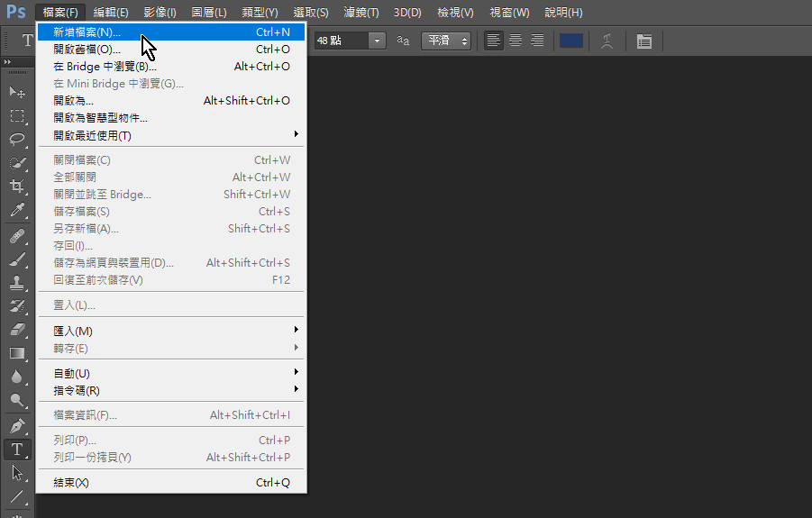Viewport: 812px width, 518px height.
Task: Expand the tools panel double-arrow
Action: (7, 61)
